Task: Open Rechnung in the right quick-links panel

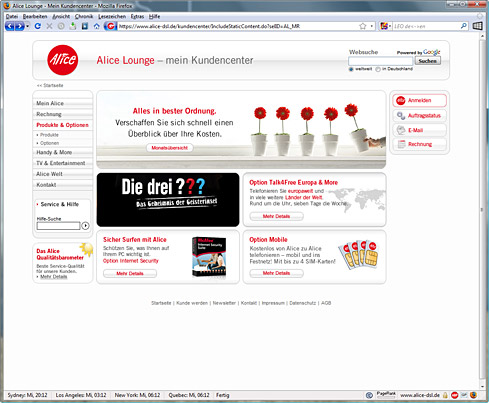Action: [x=419, y=144]
